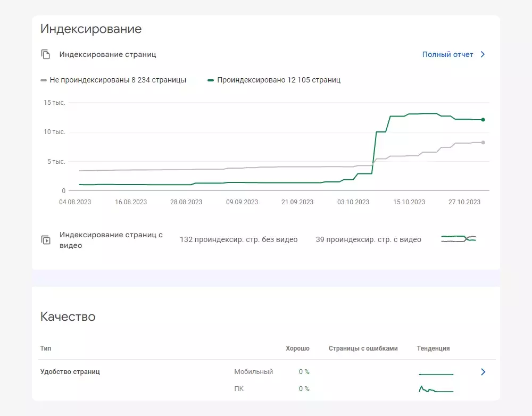Image resolution: width=532 pixels, height=416 pixels.
Task: Open the video indexing trend sparkline
Action: 459,239
